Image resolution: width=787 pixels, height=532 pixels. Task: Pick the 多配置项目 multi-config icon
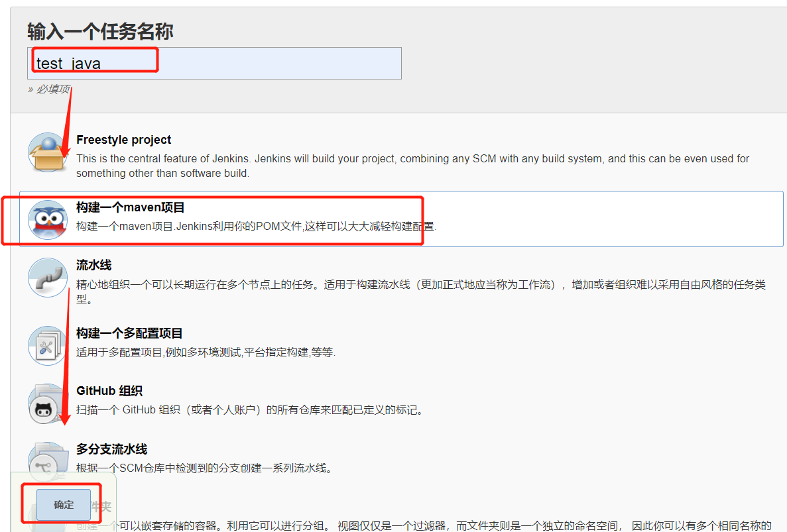click(48, 345)
